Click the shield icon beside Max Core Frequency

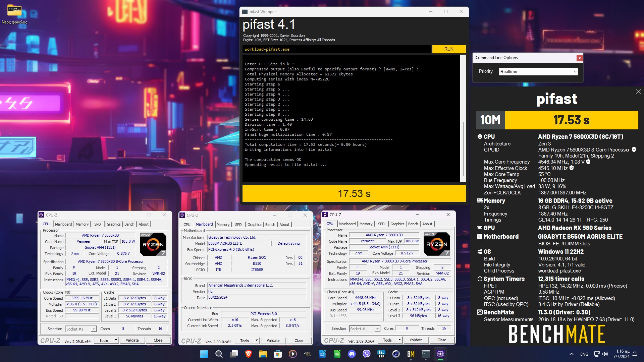click(588, 162)
